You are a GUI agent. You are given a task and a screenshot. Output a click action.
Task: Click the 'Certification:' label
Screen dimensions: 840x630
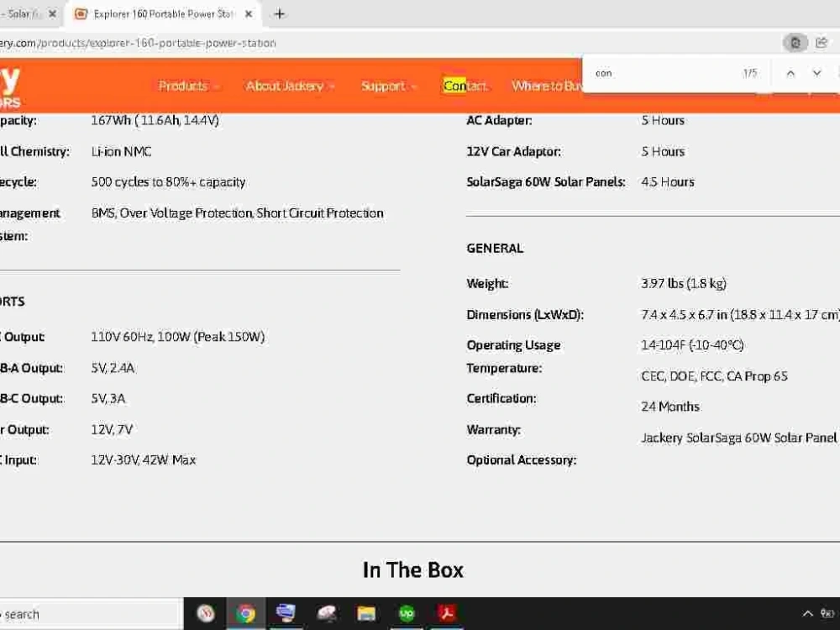pos(501,398)
